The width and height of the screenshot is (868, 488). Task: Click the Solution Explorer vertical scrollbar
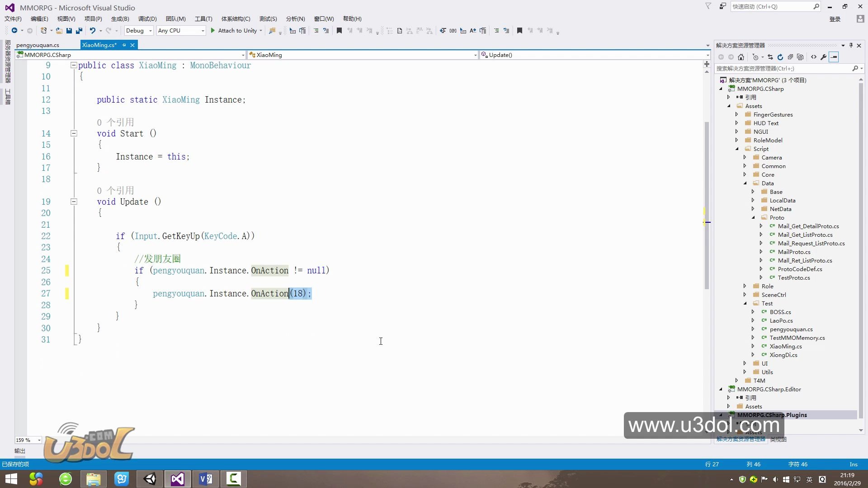[861, 251]
